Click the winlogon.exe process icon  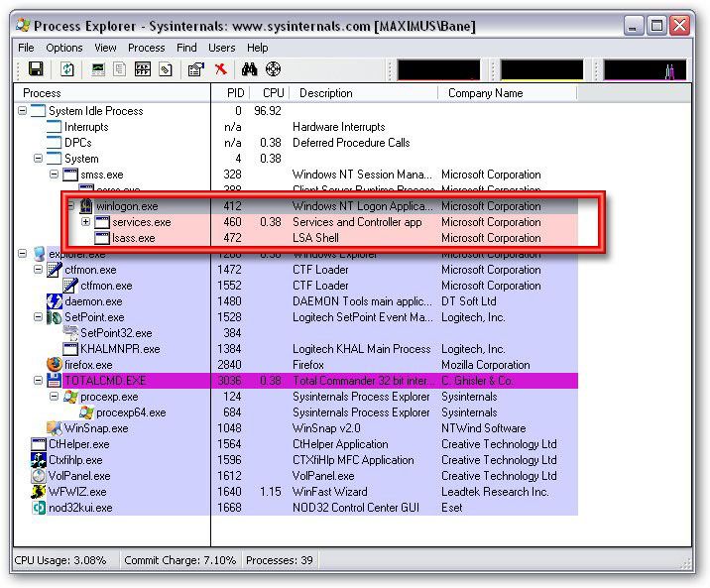[86, 206]
